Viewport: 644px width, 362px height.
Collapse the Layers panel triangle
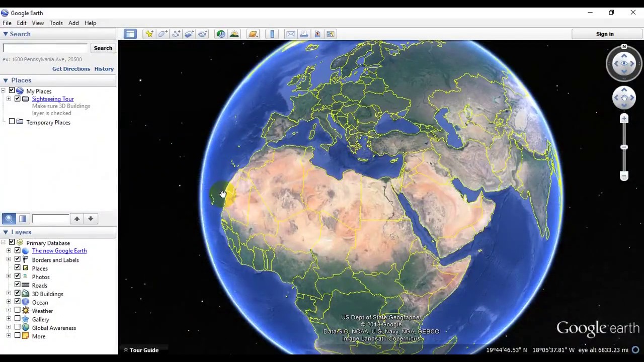[5, 232]
